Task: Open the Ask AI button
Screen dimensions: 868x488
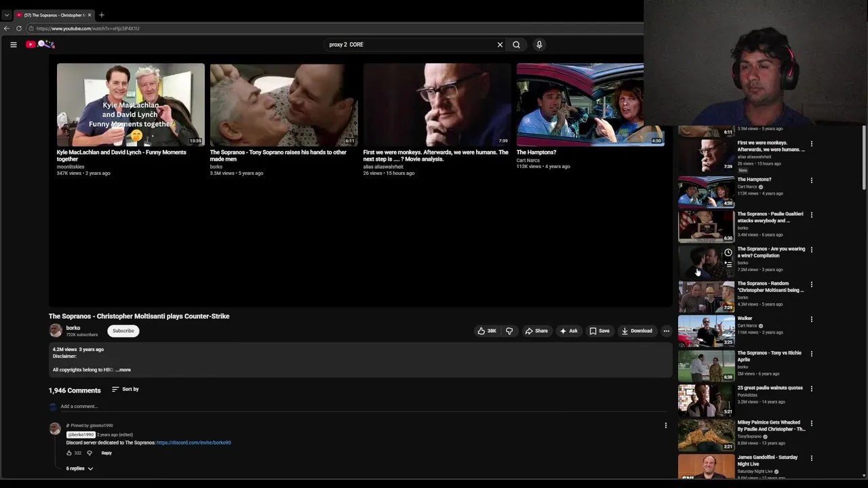Action: [568, 331]
